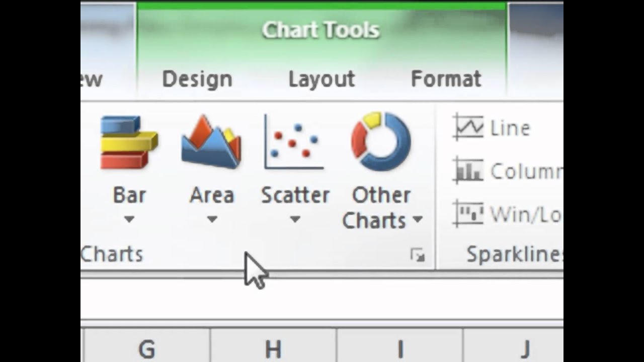The image size is (644, 362).
Task: Click the Scatter chart icon
Action: 295,143
